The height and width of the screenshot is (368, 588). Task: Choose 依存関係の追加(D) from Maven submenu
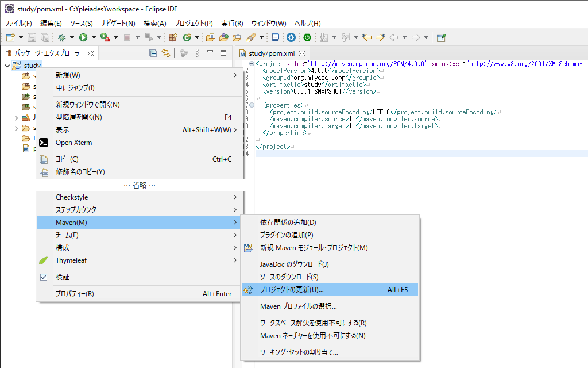pyautogui.click(x=330, y=223)
